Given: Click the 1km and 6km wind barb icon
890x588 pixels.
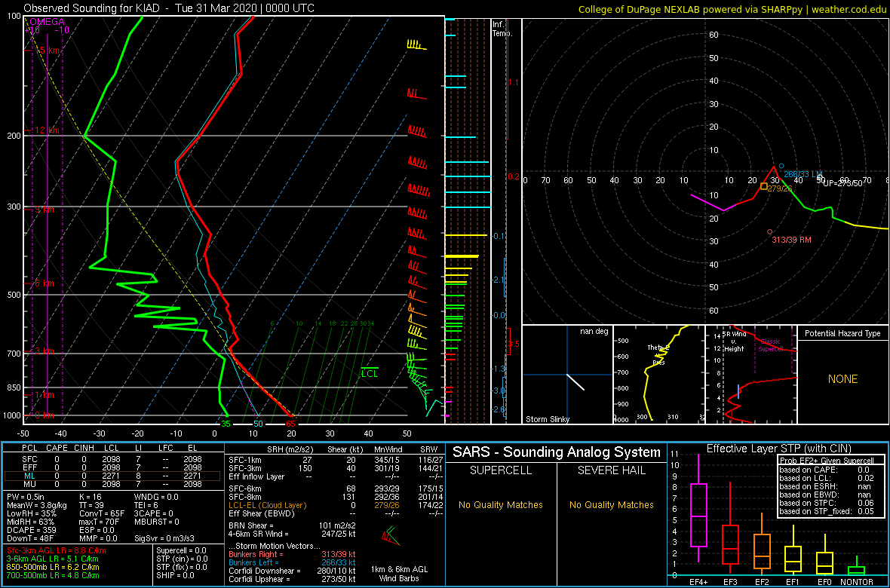Looking at the screenshot, I should coord(391,537).
